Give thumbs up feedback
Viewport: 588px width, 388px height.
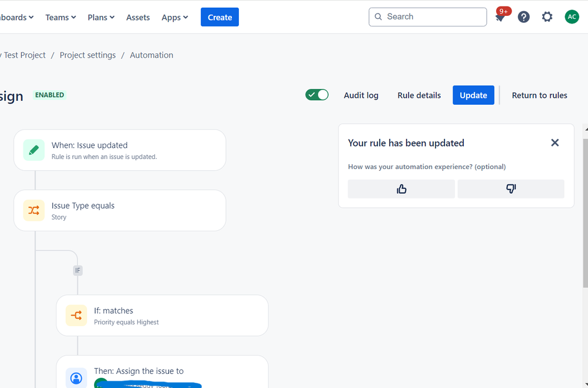[401, 189]
